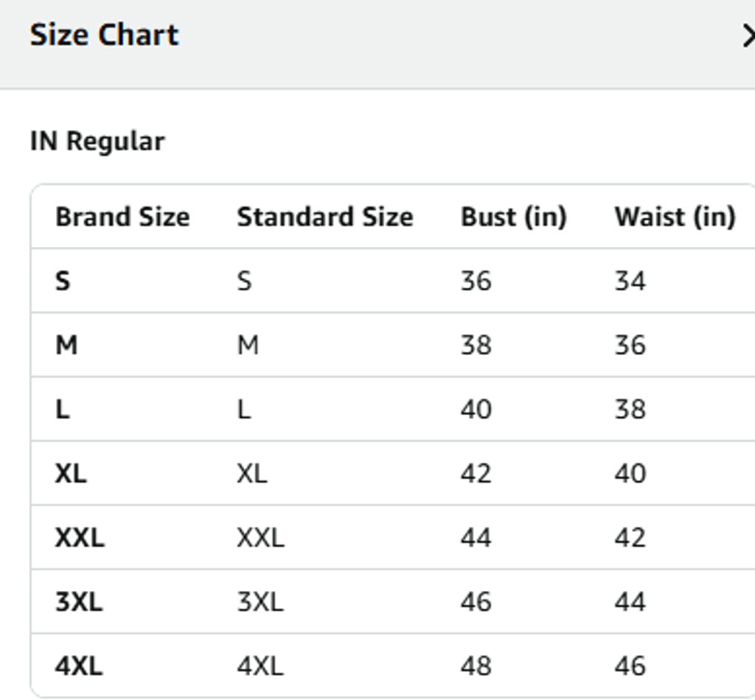Select brand size XL row label
The image size is (755, 700).
click(71, 473)
